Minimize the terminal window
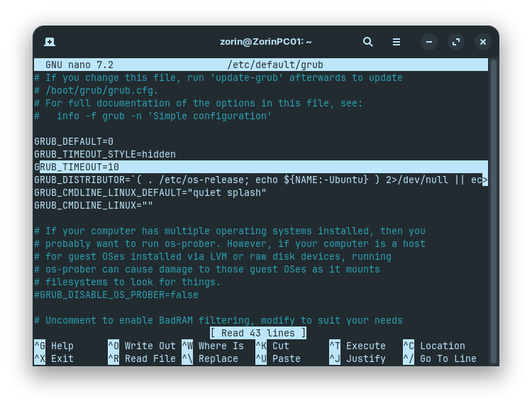 (429, 42)
